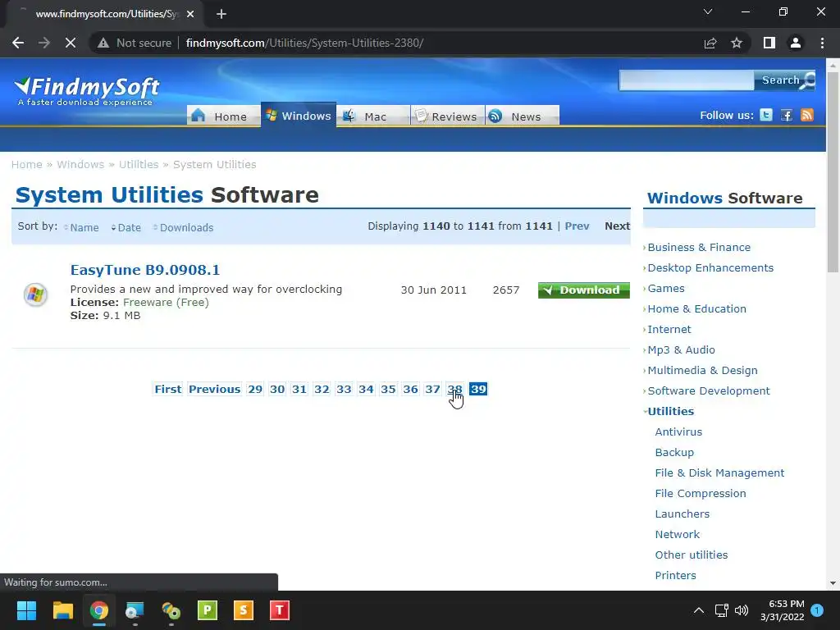
Task: Collapse the Utilities category
Action: [671, 412]
